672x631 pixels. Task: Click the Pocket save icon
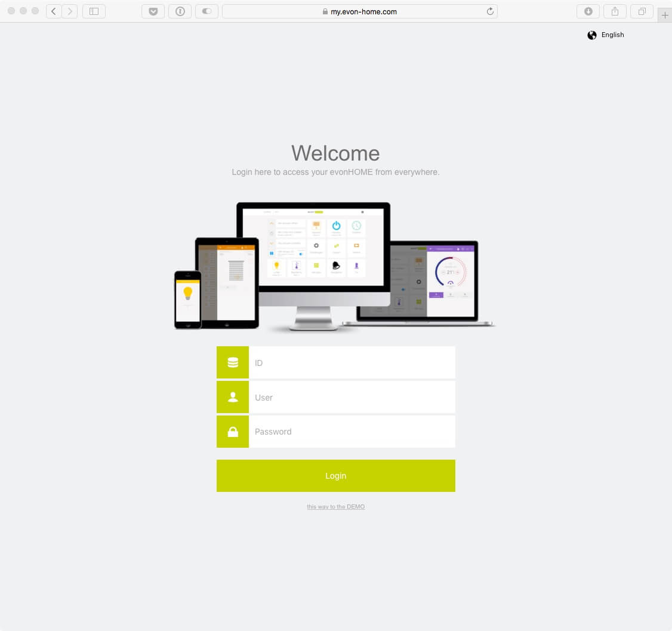(x=153, y=11)
